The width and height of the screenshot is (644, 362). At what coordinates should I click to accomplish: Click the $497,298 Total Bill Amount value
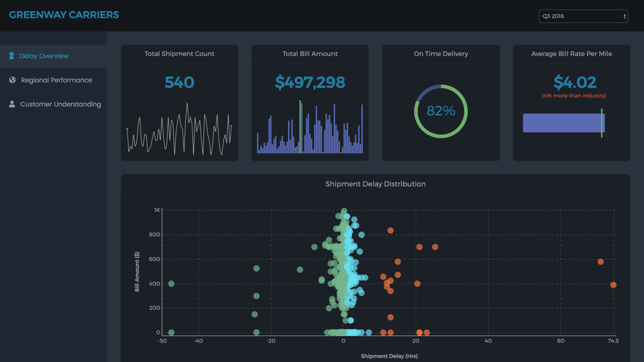click(x=310, y=82)
